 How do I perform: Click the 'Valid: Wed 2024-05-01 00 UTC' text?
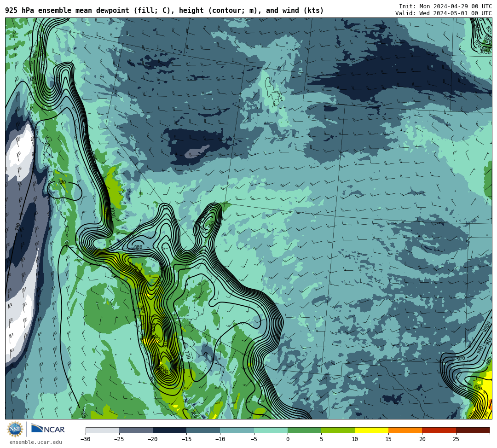pyautogui.click(x=444, y=13)
